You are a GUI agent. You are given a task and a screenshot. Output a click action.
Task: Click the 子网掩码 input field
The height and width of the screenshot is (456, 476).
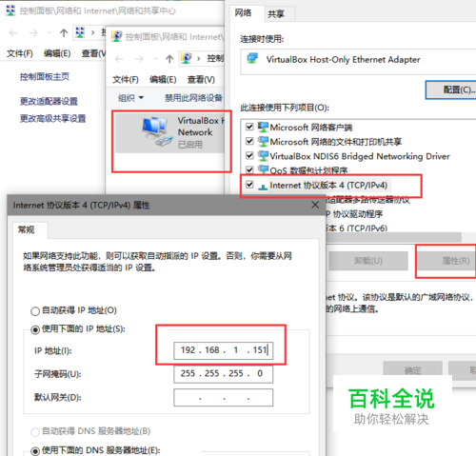coord(223,374)
